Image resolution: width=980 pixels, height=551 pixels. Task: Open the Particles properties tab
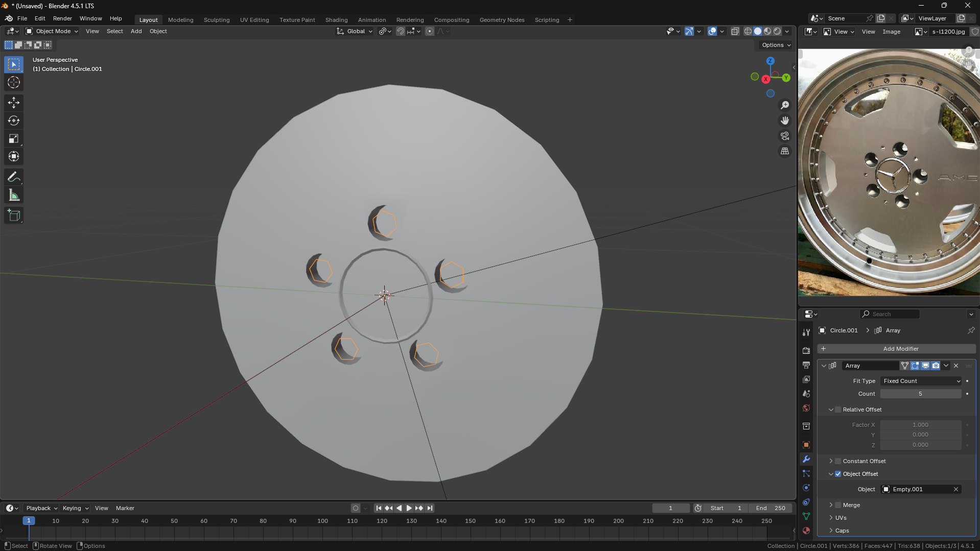pos(806,473)
